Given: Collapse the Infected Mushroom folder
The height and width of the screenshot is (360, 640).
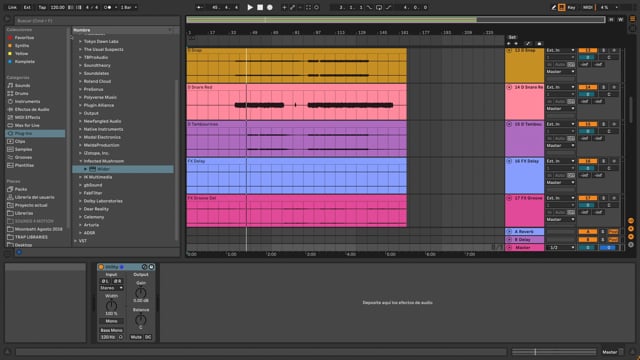Looking at the screenshot, I should (x=80, y=161).
